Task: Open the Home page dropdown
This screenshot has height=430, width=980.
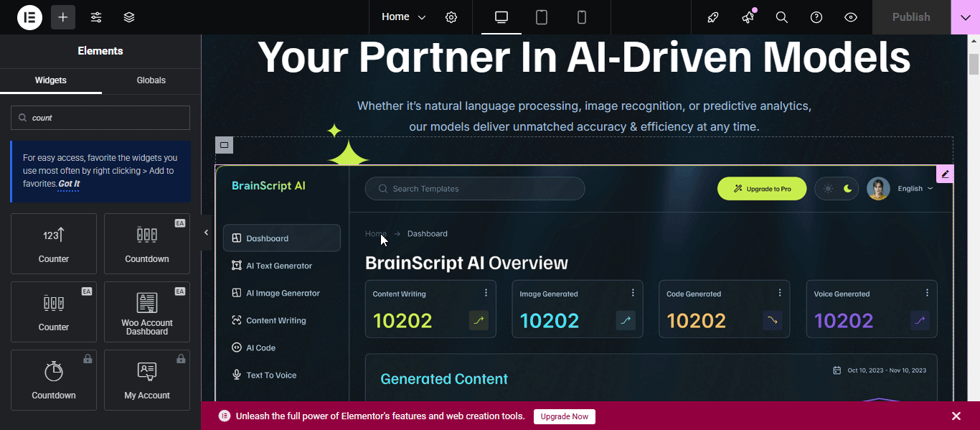Action: pyautogui.click(x=403, y=17)
